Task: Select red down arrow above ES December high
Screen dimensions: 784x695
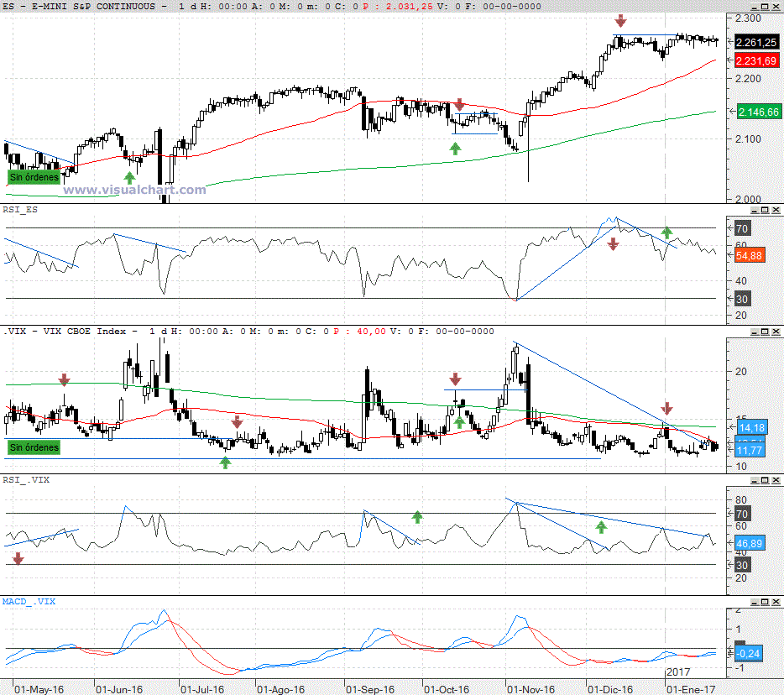Action: tap(620, 21)
